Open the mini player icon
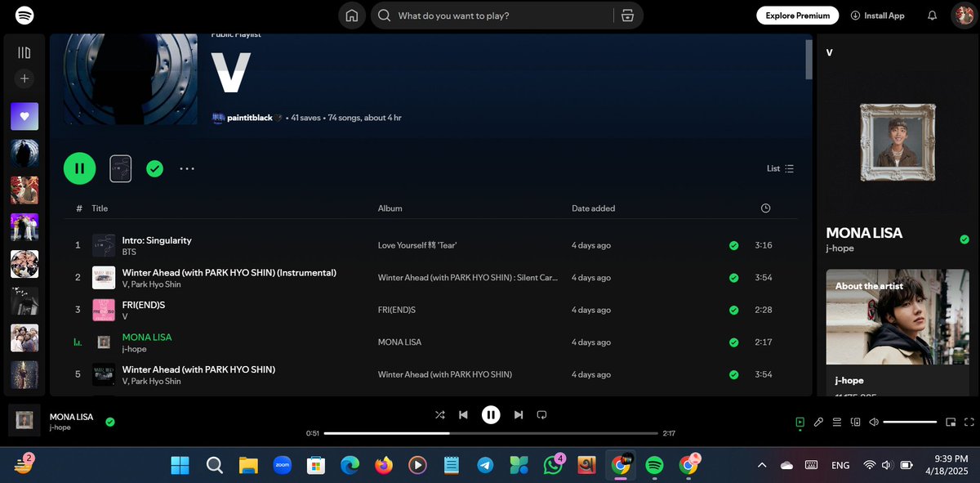 coord(951,422)
